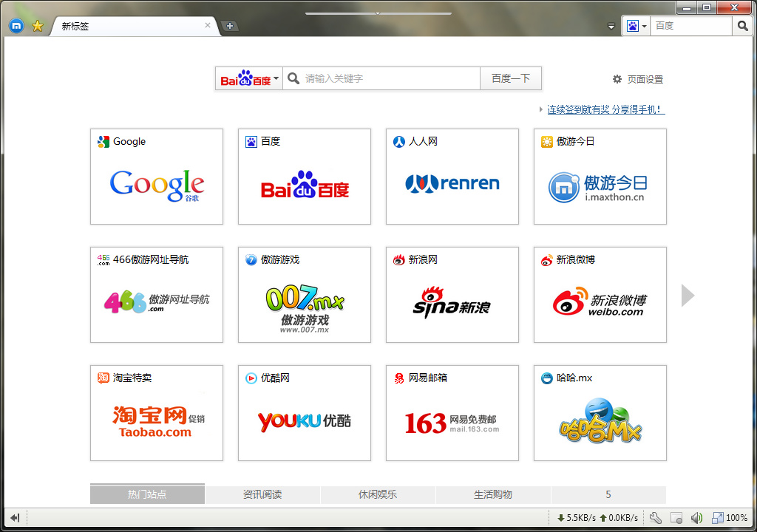Open 页面设置 page settings
The width and height of the screenshot is (757, 532).
[638, 79]
